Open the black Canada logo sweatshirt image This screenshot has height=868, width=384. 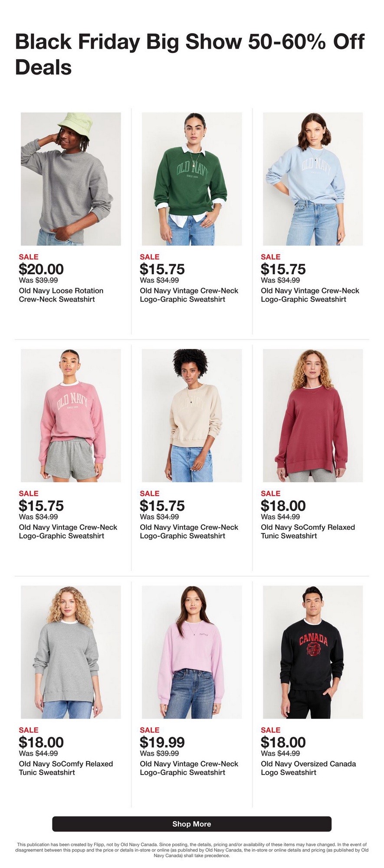(313, 652)
